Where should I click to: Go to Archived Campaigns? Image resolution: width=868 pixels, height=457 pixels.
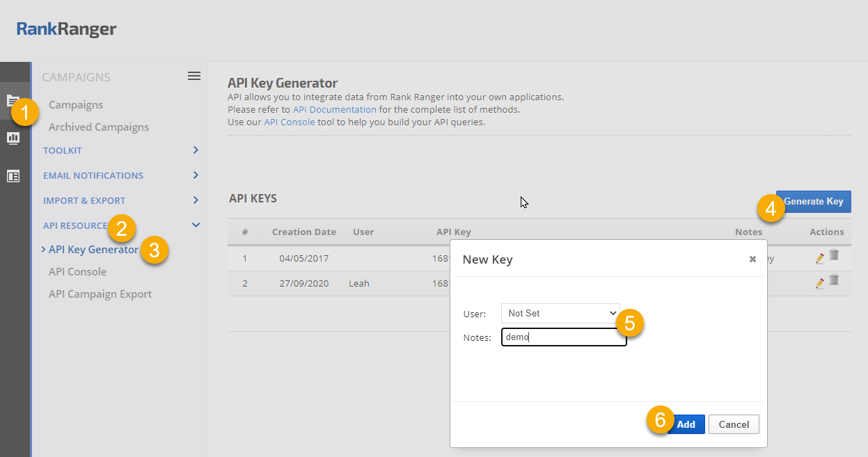click(x=98, y=127)
